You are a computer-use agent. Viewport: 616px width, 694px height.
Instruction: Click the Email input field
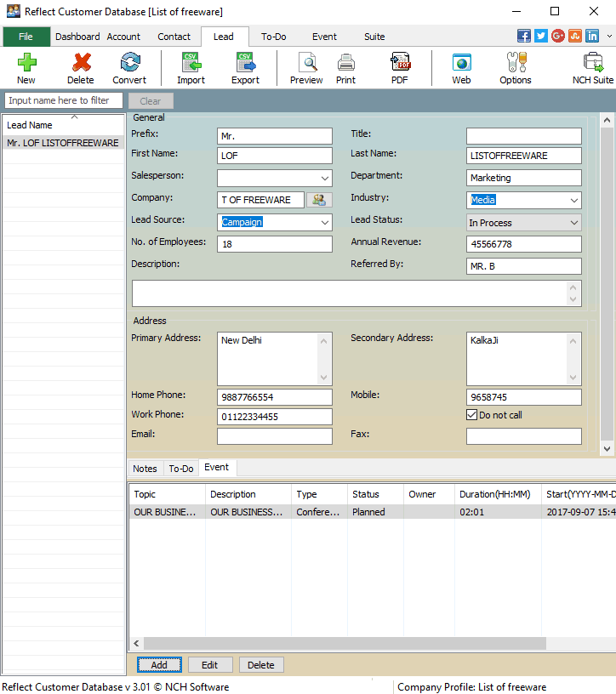click(x=275, y=436)
